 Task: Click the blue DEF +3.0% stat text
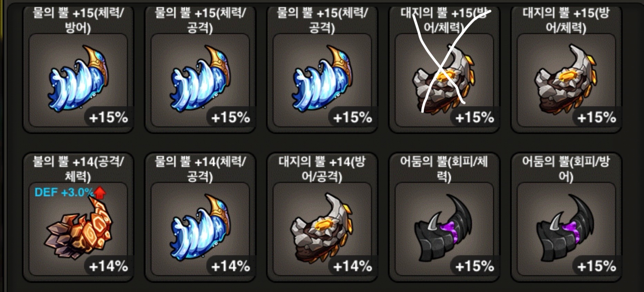tap(64, 192)
